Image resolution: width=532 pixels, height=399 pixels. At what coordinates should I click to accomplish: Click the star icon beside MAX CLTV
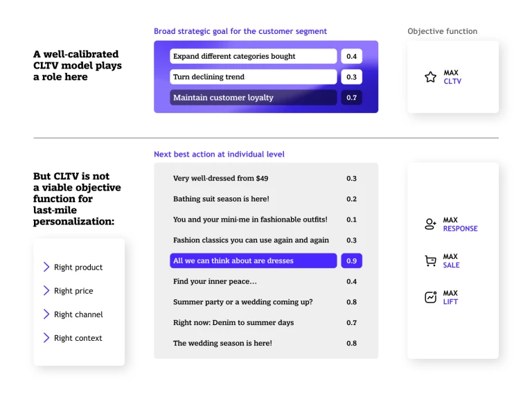click(x=430, y=77)
